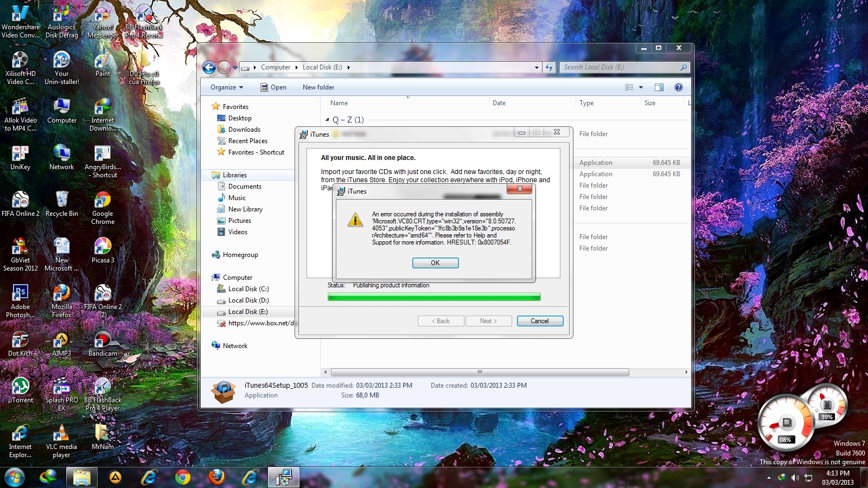
Task: Select Recent Places in Favorites
Action: tap(247, 141)
